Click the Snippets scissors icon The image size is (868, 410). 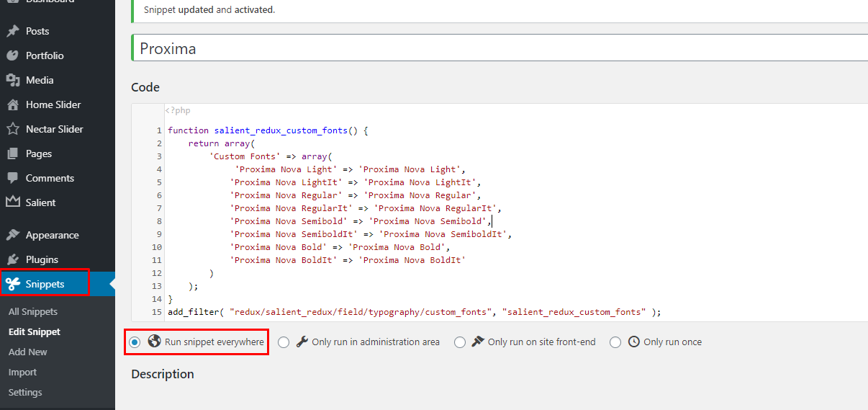(12, 284)
